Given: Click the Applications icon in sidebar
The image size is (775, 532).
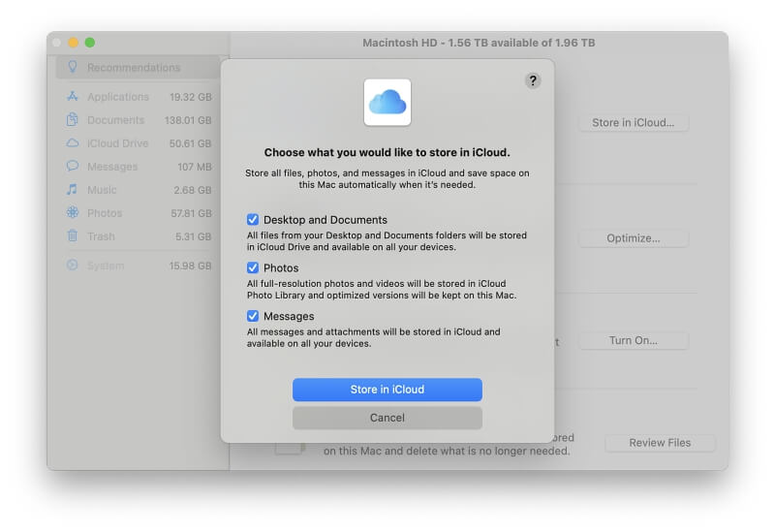Looking at the screenshot, I should 73,96.
